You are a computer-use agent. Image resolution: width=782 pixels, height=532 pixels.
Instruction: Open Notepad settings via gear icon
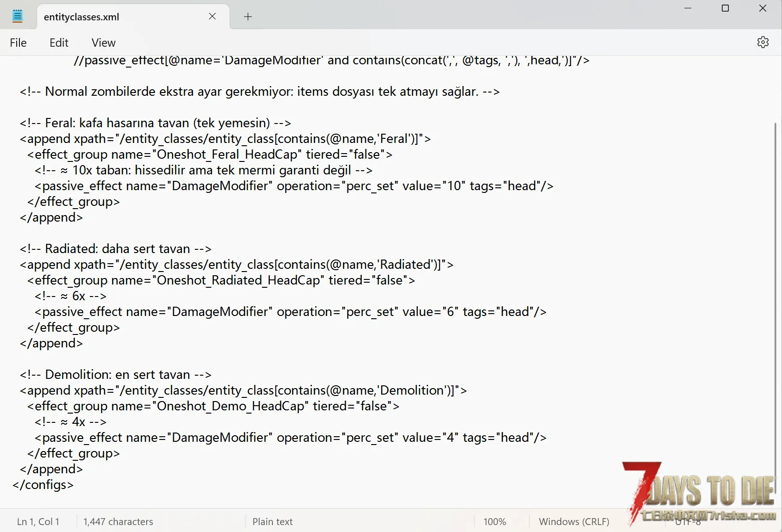click(x=763, y=42)
